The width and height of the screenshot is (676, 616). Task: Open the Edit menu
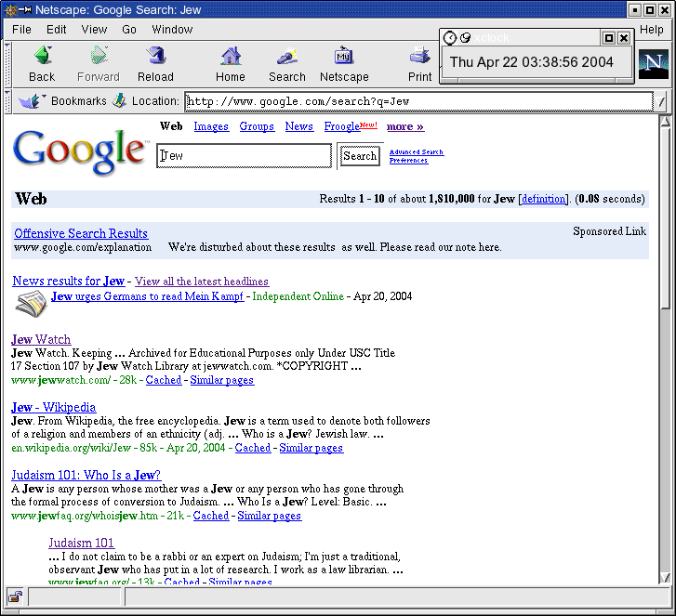[x=57, y=30]
